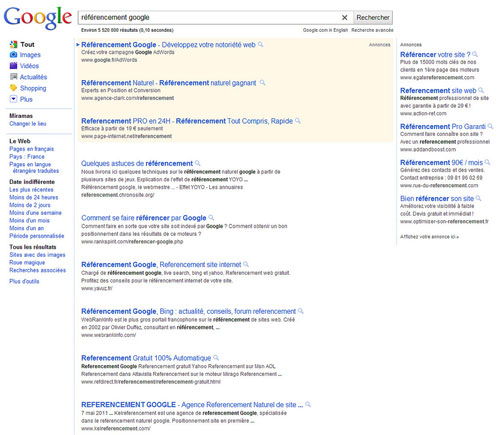
Task: Open Referencement Gratuit 100% Automatique result
Action: pos(146,358)
